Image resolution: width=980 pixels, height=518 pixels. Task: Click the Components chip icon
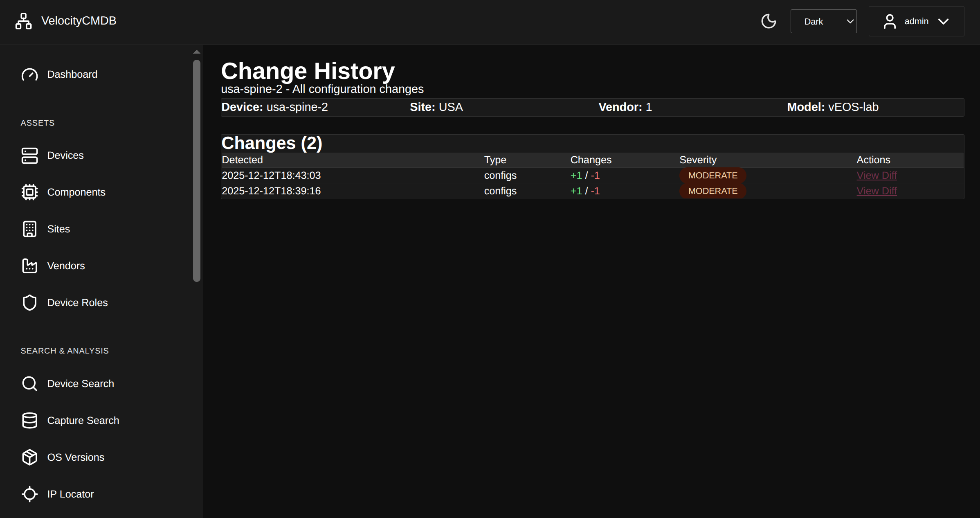(29, 192)
